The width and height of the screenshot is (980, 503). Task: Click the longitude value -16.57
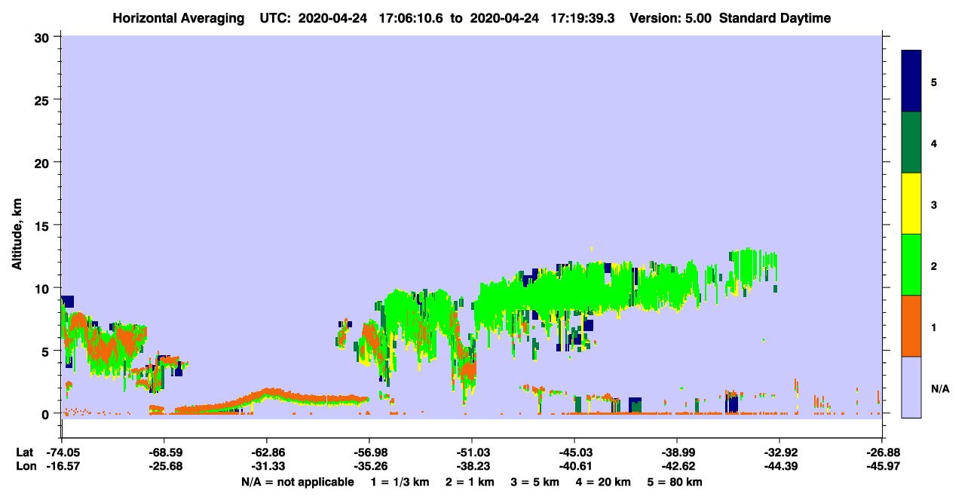[62, 467]
